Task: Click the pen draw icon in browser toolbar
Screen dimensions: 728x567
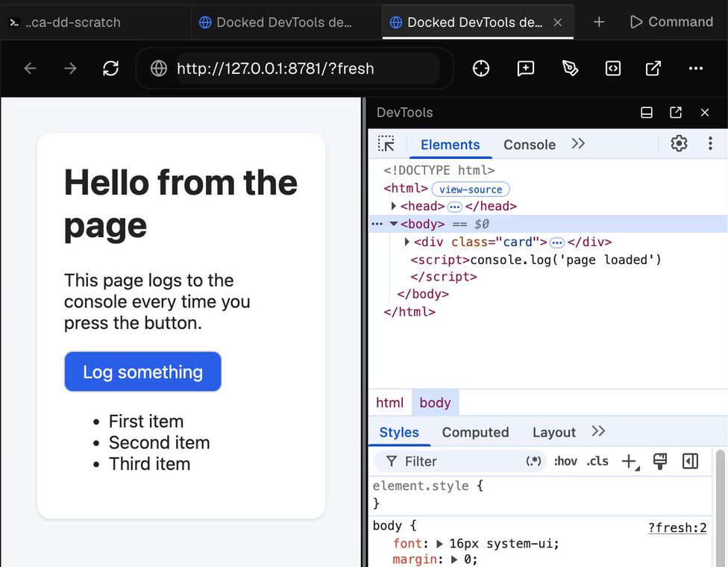Action: coord(570,68)
